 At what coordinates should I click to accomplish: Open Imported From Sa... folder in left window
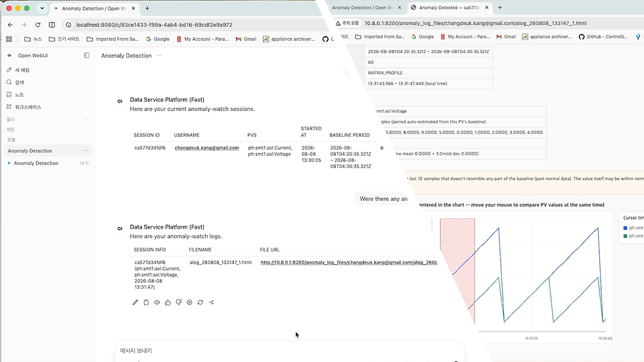point(112,39)
